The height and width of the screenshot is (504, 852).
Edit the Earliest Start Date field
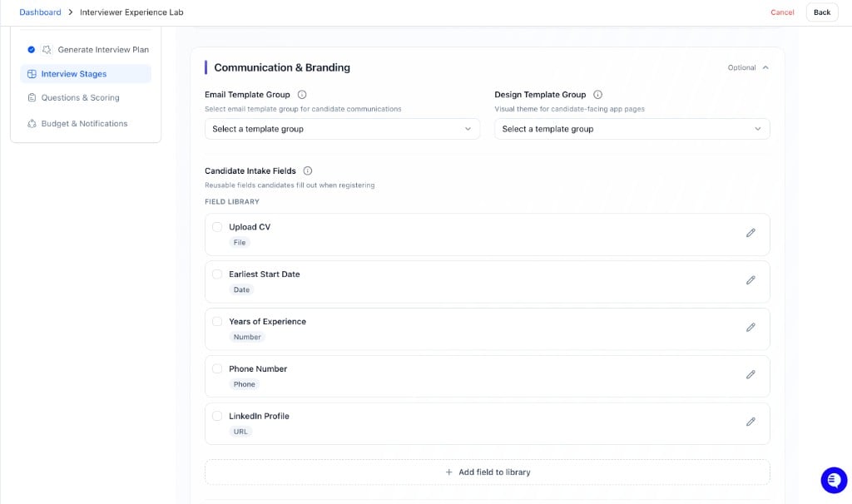point(750,280)
